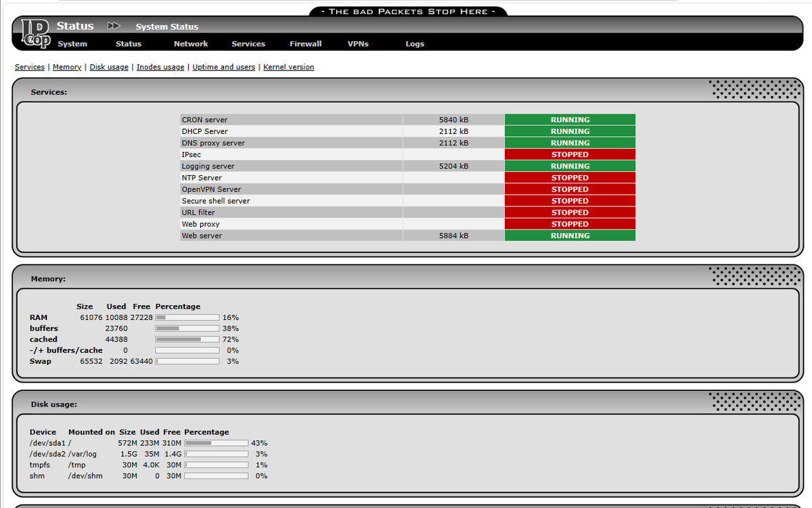The height and width of the screenshot is (508, 812).
Task: Click the /dev/shm mount point text
Action: pos(84,476)
